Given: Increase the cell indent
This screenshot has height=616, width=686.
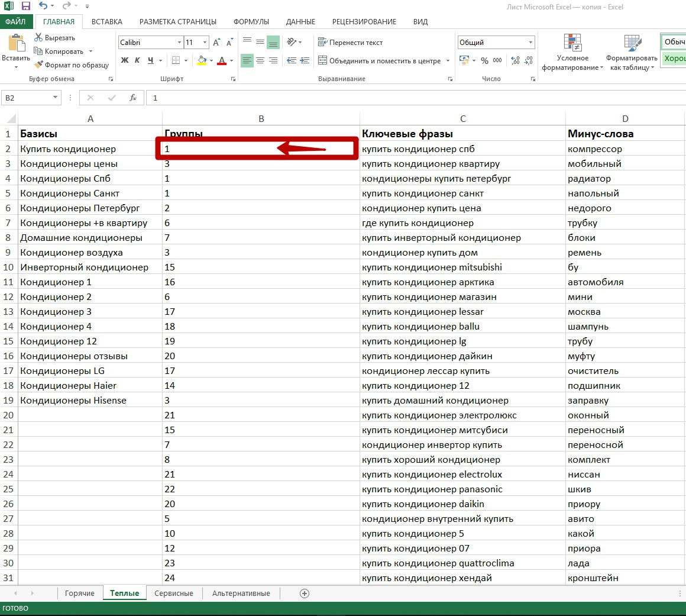Looking at the screenshot, I should tap(305, 60).
